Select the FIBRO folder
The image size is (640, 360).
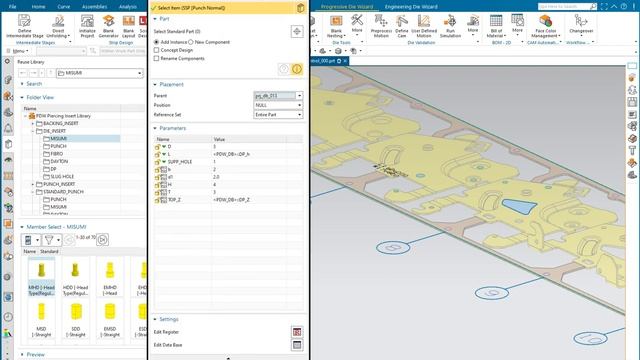pos(57,154)
